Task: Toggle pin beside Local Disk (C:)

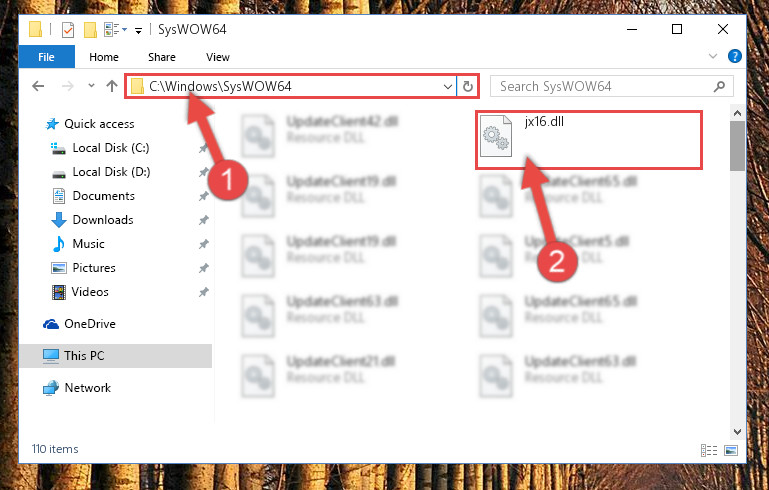Action: click(204, 148)
